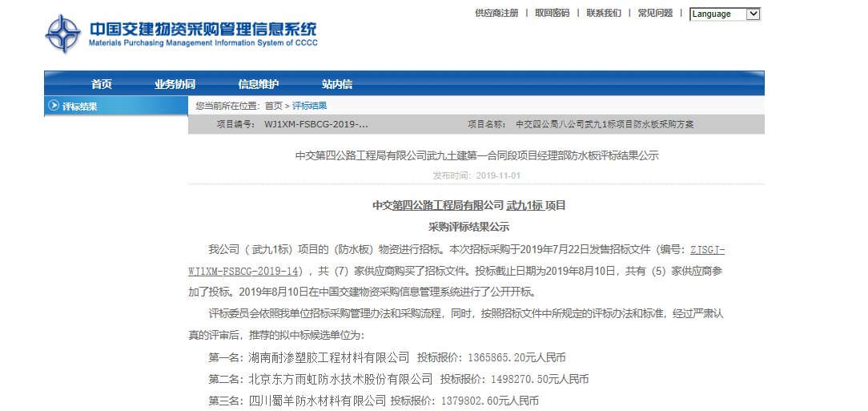This screenshot has width=868, height=411.
Task: Click bid price 1498270.50元人民币
Action: click(x=540, y=380)
